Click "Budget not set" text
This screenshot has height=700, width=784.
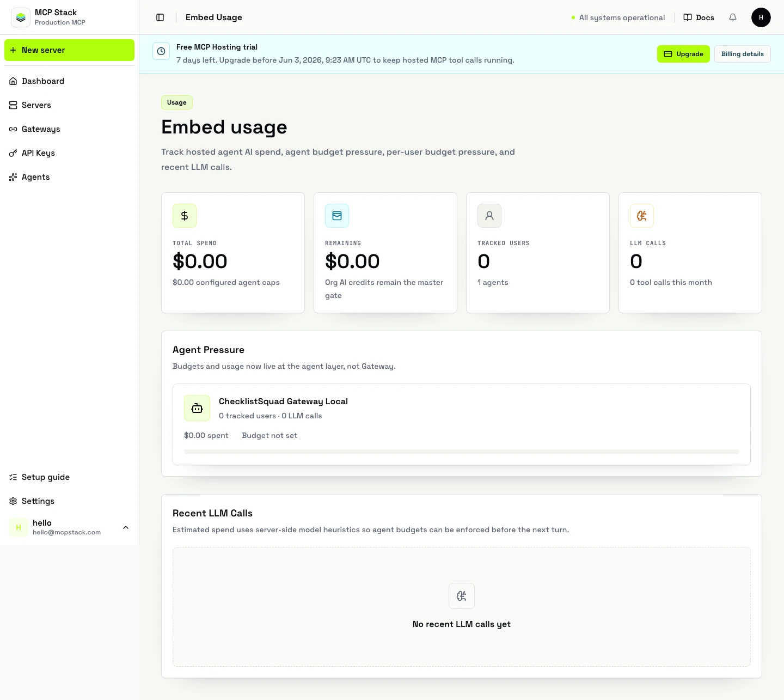269,435
